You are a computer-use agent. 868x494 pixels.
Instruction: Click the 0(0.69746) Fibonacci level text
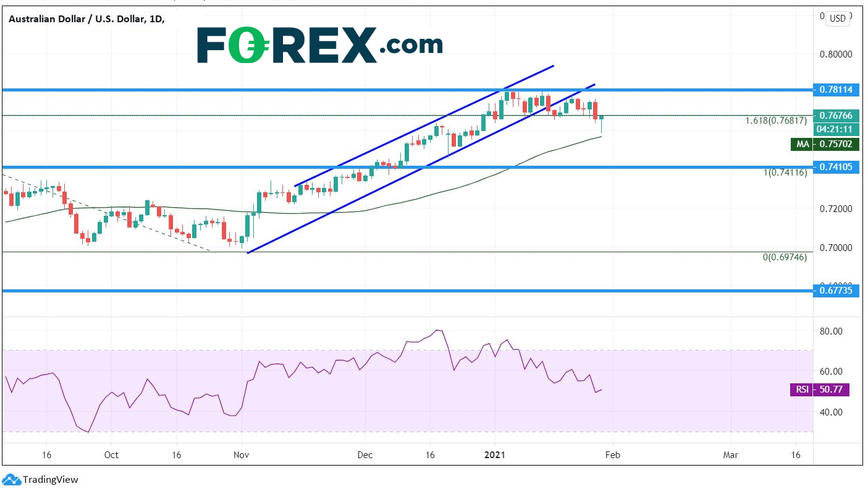pos(785,257)
